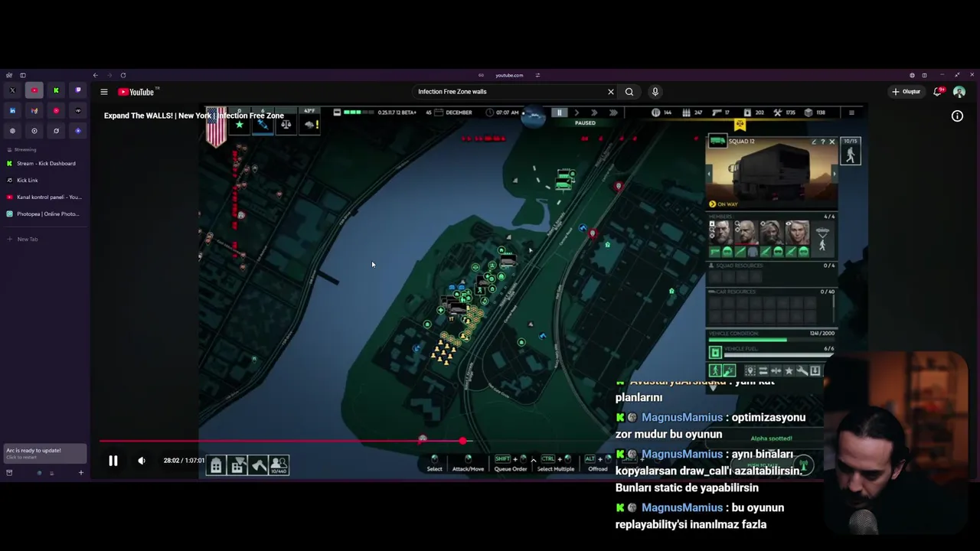Open the Oluştur create button
The width and height of the screenshot is (980, 551).
pyautogui.click(x=906, y=92)
